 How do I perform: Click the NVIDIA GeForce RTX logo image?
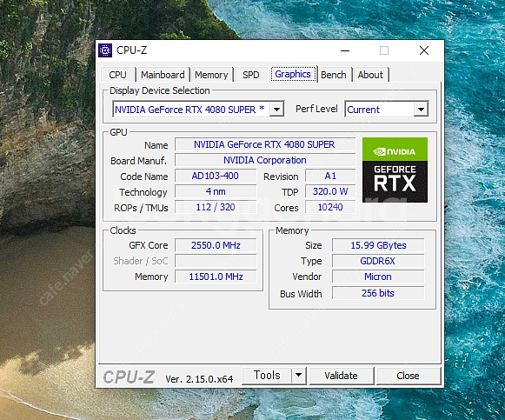coord(395,170)
